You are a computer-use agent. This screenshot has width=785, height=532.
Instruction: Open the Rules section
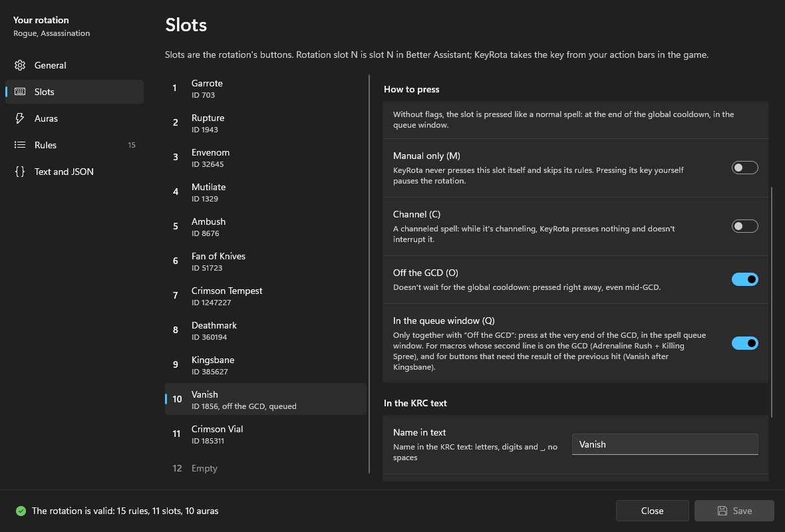[75, 144]
